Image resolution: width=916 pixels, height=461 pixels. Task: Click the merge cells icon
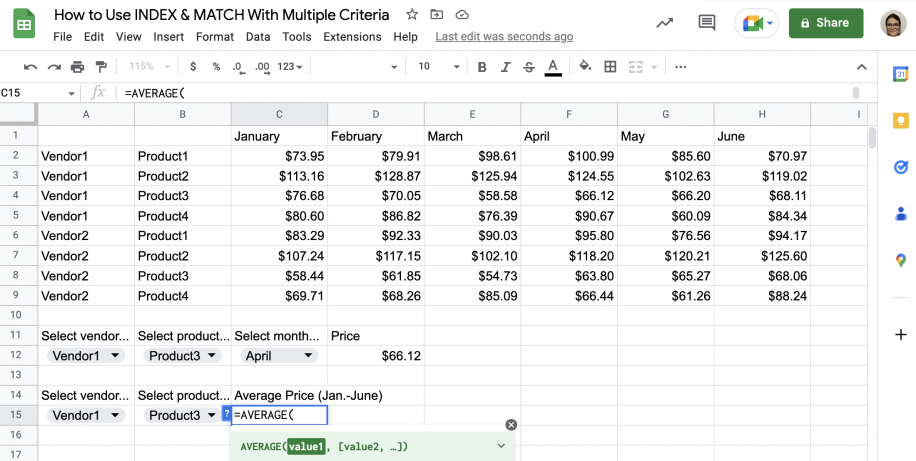(x=636, y=67)
